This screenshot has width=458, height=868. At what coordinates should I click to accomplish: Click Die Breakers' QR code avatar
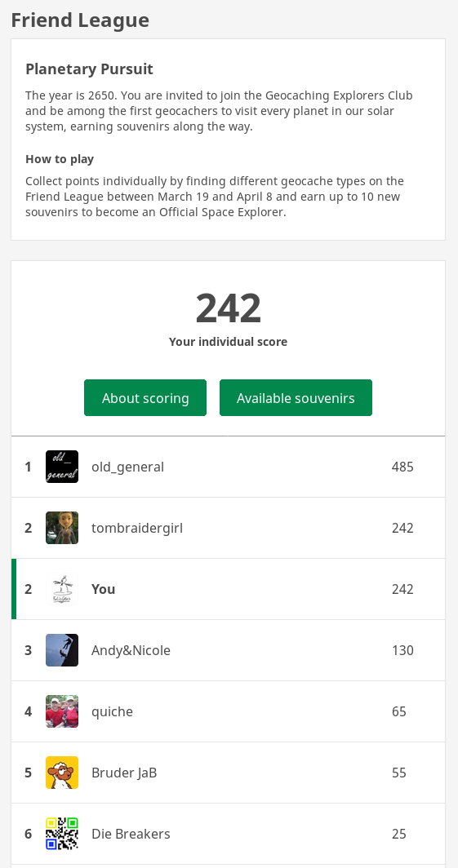point(62,834)
